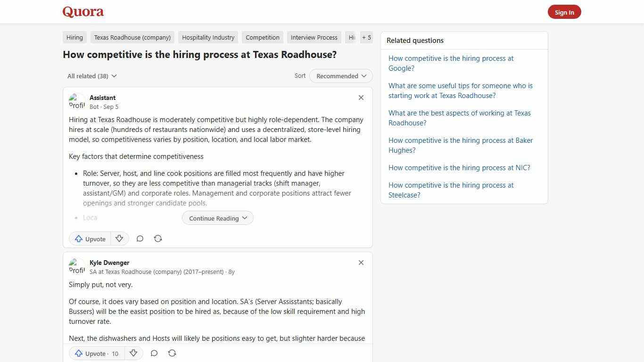Expand the All related filter
Viewport: 644px width, 362px height.
tap(92, 76)
